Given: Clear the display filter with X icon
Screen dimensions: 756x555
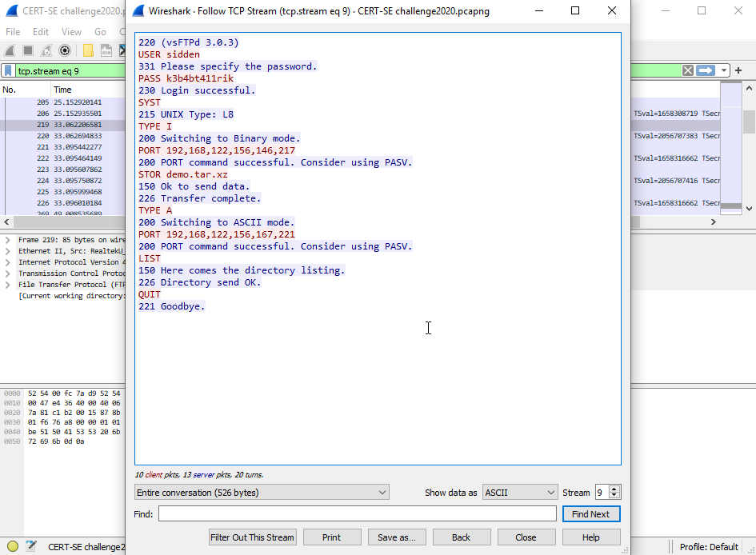Looking at the screenshot, I should point(688,71).
